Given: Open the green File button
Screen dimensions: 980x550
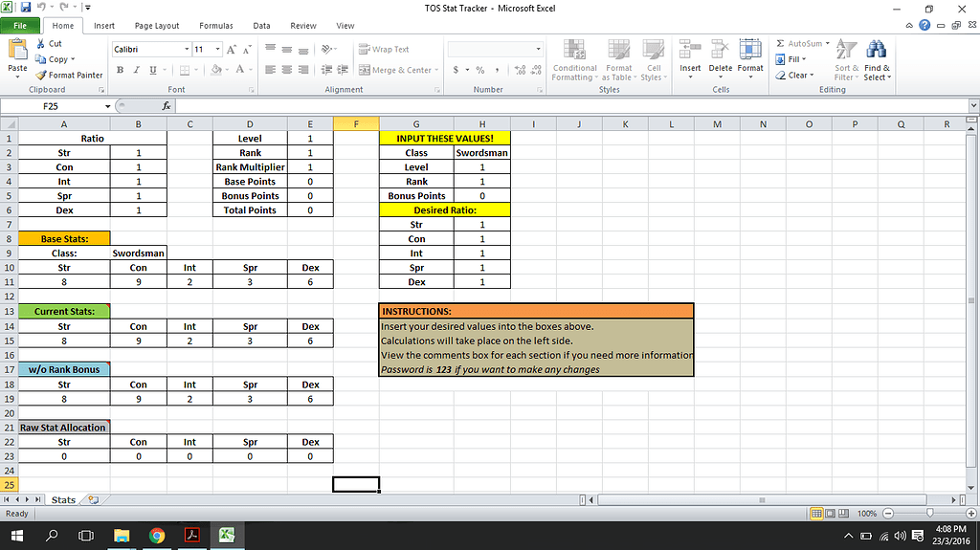Looking at the screenshot, I should click(x=19, y=26).
